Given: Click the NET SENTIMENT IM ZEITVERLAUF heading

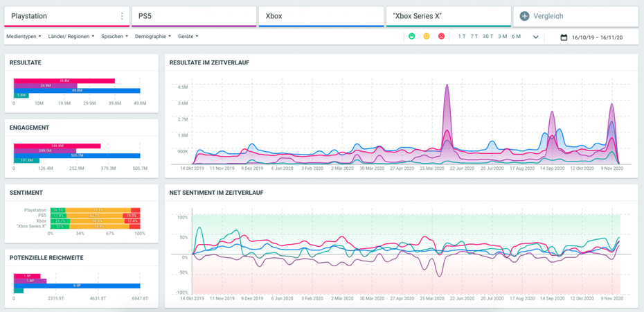Looking at the screenshot, I should coord(217,192).
